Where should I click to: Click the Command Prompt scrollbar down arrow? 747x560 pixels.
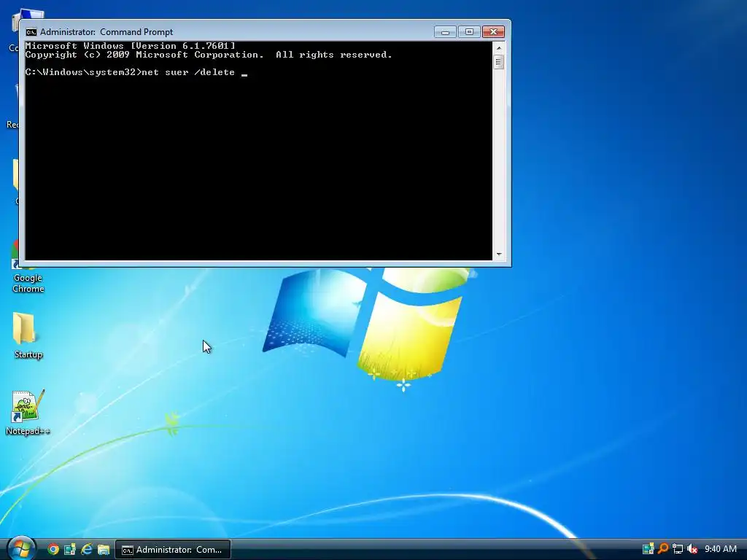tap(499, 254)
